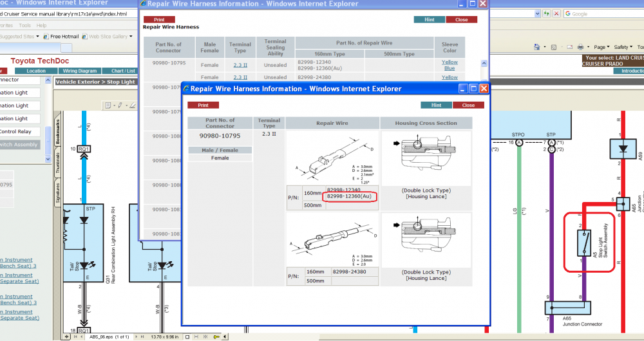
Task: Click the single page layout icon
Action: coord(187,337)
